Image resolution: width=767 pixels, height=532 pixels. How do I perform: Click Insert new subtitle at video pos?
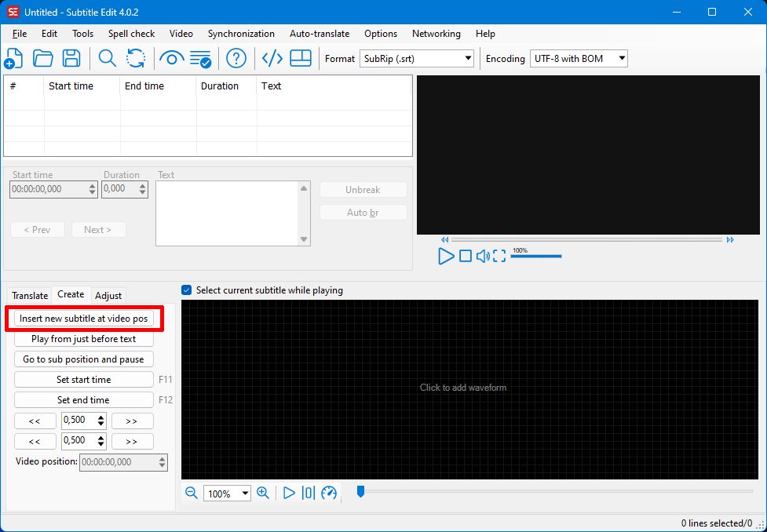83,319
